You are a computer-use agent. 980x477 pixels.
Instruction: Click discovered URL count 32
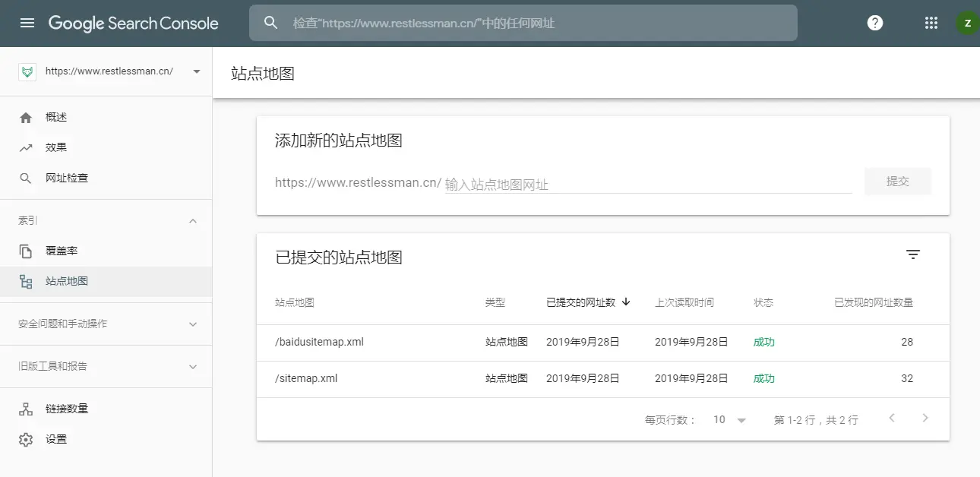(x=907, y=379)
